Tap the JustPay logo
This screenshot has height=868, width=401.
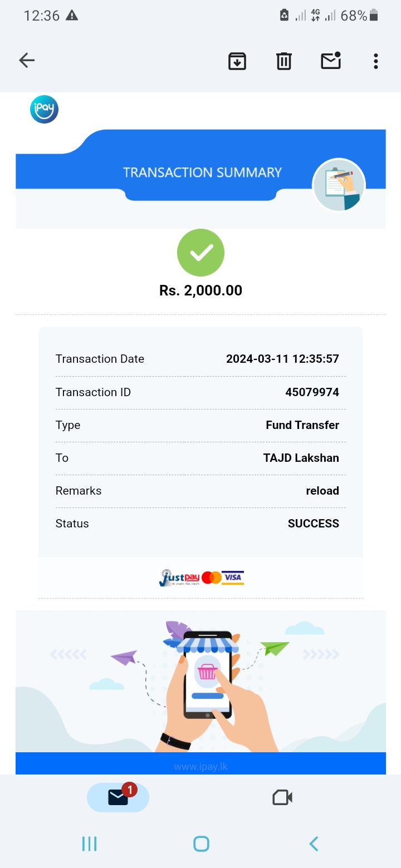pos(179,578)
